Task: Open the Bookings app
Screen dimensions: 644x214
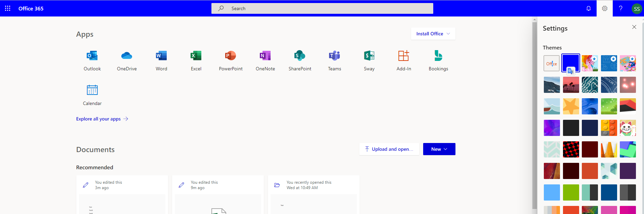Action: 438,61
